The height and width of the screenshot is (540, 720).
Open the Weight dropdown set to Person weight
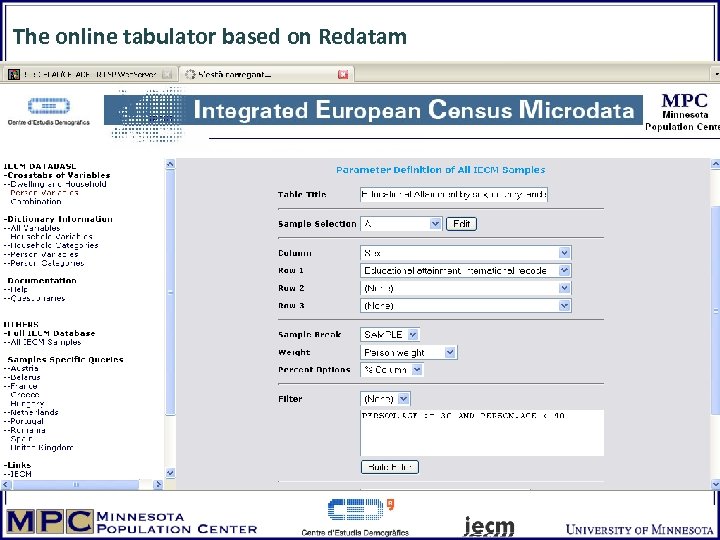(408, 352)
